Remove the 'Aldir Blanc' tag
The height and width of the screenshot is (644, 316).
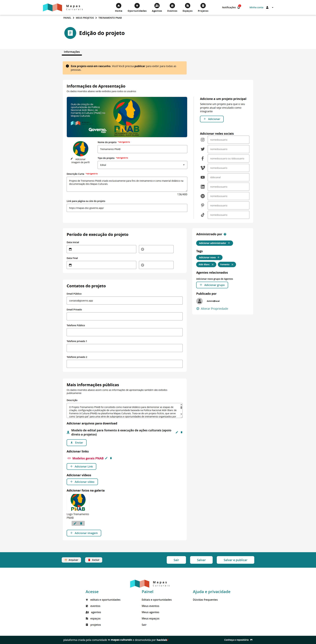click(x=213, y=265)
